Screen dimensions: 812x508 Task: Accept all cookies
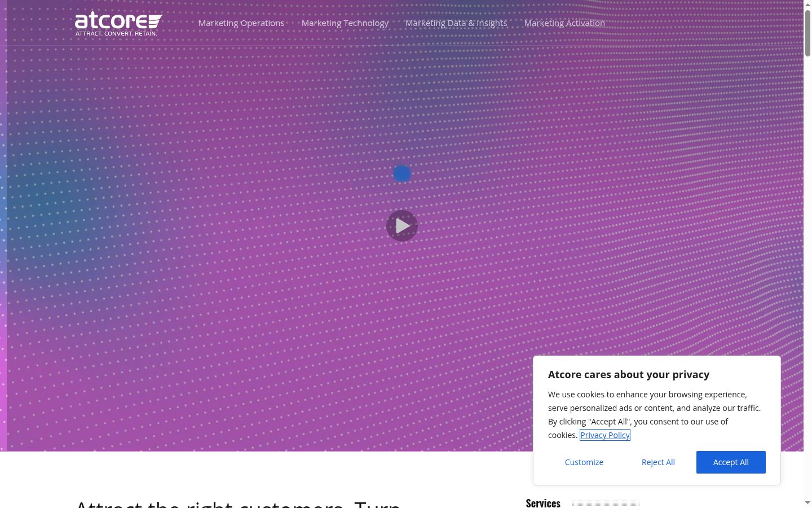(731, 462)
